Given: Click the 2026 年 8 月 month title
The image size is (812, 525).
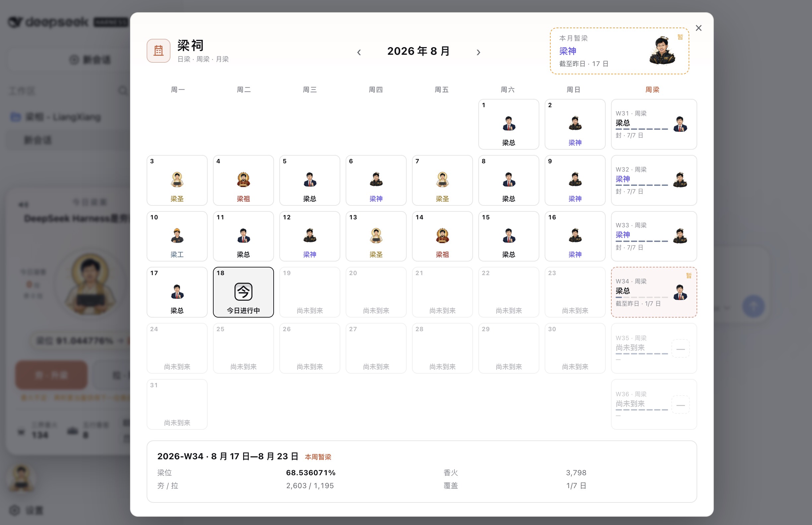Looking at the screenshot, I should point(418,51).
